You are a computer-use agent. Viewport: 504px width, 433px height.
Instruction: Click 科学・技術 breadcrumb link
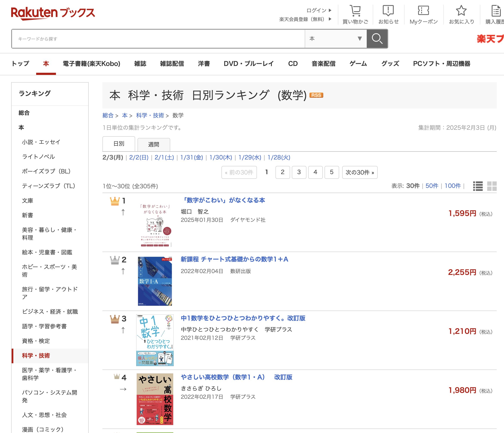tap(150, 115)
